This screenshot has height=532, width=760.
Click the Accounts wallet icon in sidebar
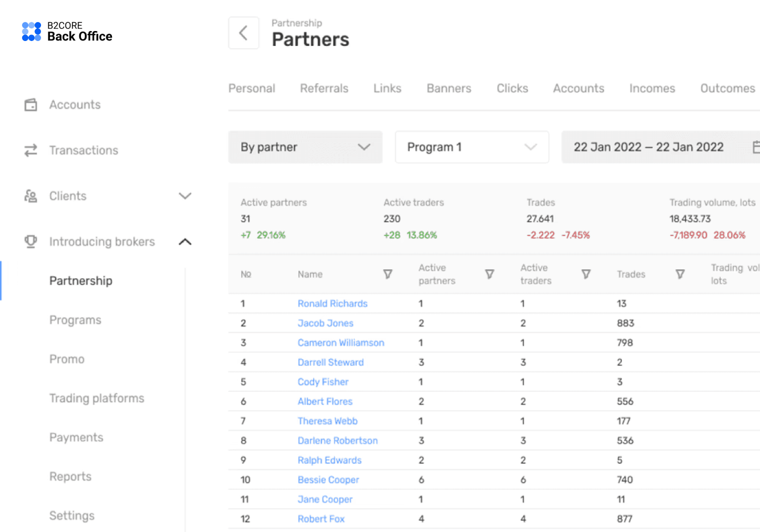(31, 105)
